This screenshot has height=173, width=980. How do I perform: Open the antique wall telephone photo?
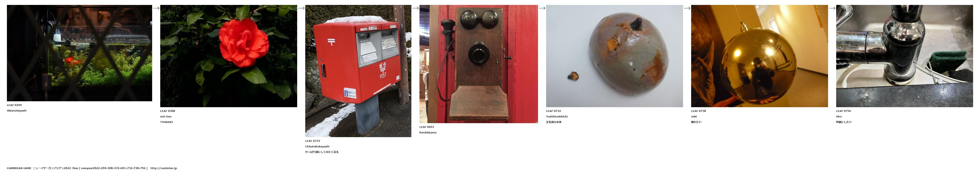click(x=479, y=64)
